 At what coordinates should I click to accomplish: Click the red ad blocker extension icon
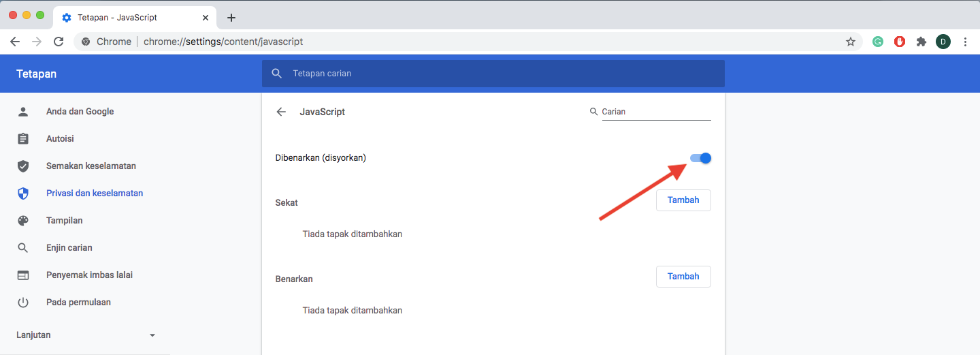coord(900,42)
